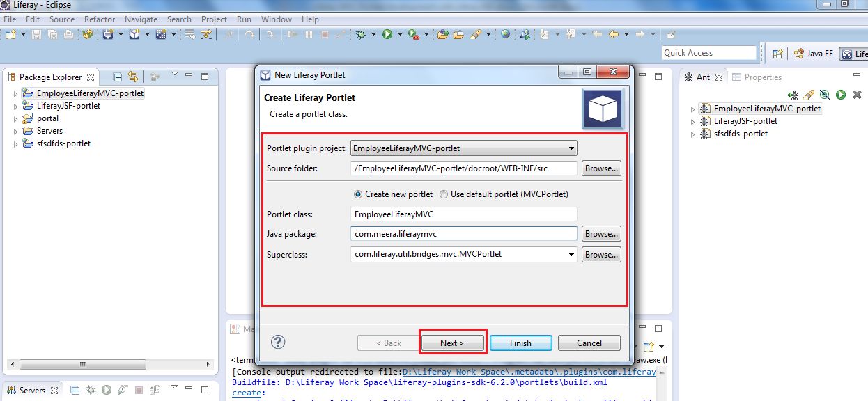The image size is (868, 401).
Task: Click the Add Buildfiles icon in Ant view
Action: point(792,94)
